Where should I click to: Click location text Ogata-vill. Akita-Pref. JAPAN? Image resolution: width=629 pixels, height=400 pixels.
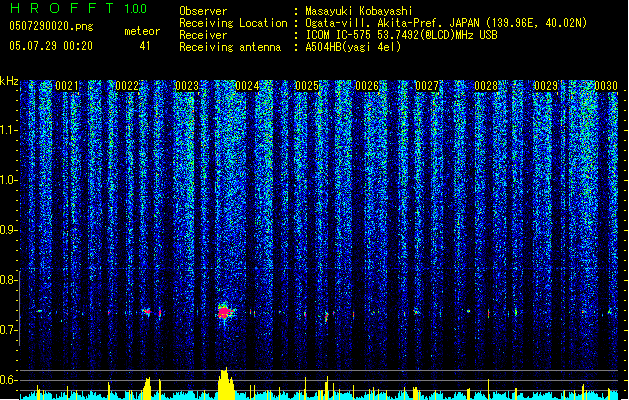(x=394, y=23)
